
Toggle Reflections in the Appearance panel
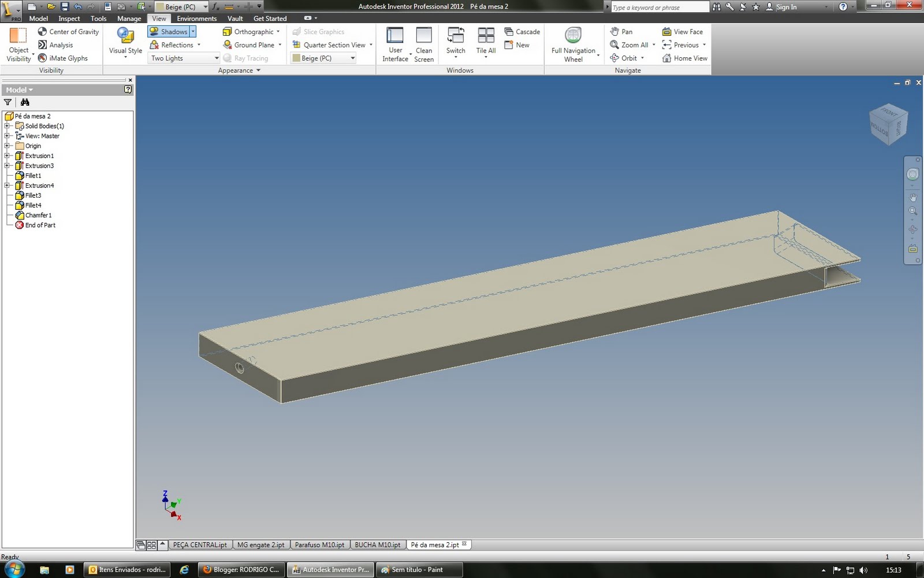(x=174, y=45)
